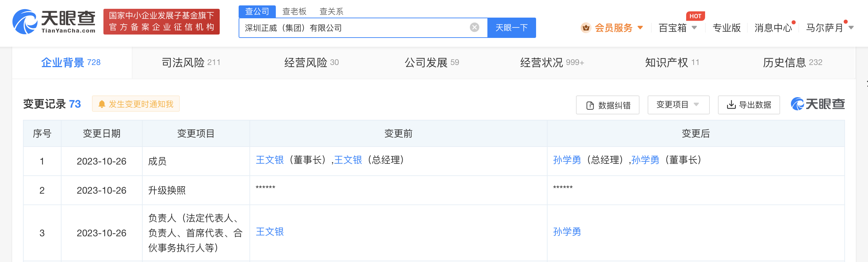The image size is (868, 262).
Task: Select the 查老板 search mode tab
Action: point(294,12)
